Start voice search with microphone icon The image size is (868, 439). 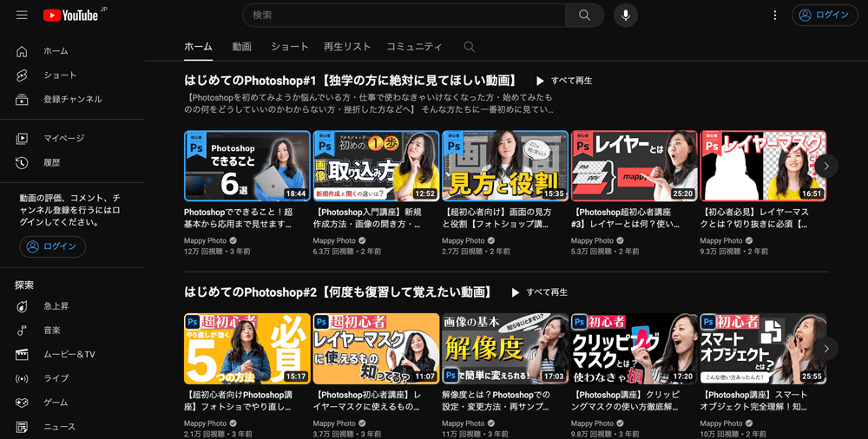tap(626, 15)
